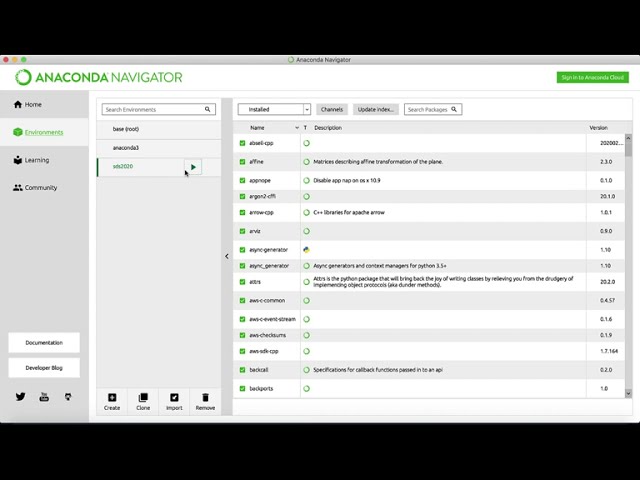Focus the Search Packages field
Screen dimensions: 640x480
433,109
